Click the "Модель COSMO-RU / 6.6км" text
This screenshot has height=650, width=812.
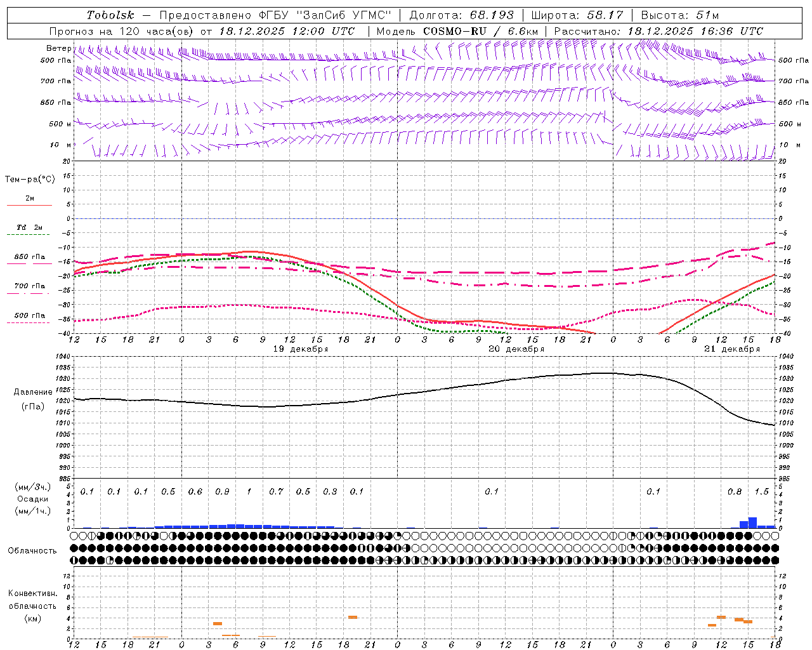[457, 31]
